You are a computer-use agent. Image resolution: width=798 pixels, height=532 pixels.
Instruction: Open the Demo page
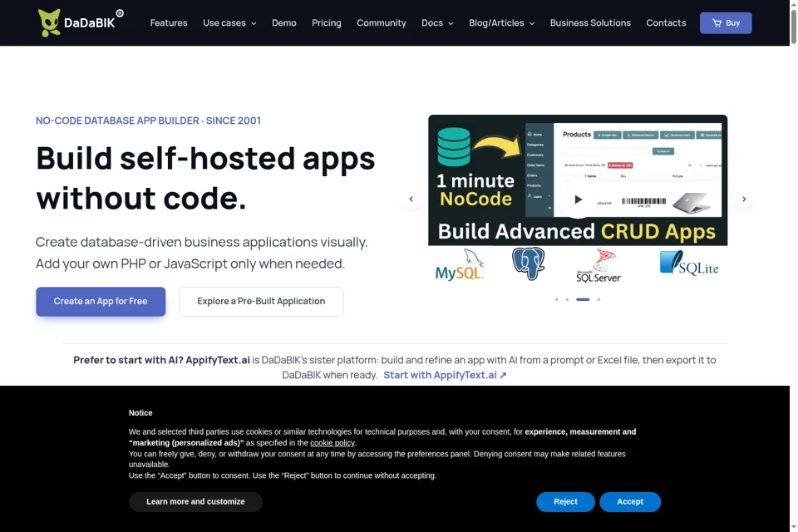pos(284,23)
